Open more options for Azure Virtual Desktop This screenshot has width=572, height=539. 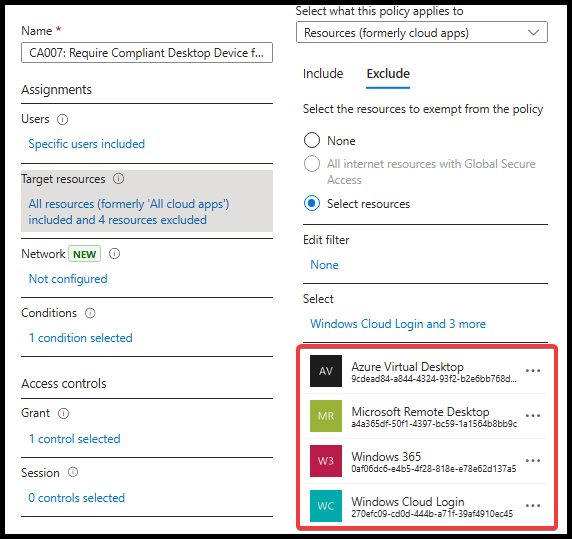click(x=533, y=371)
